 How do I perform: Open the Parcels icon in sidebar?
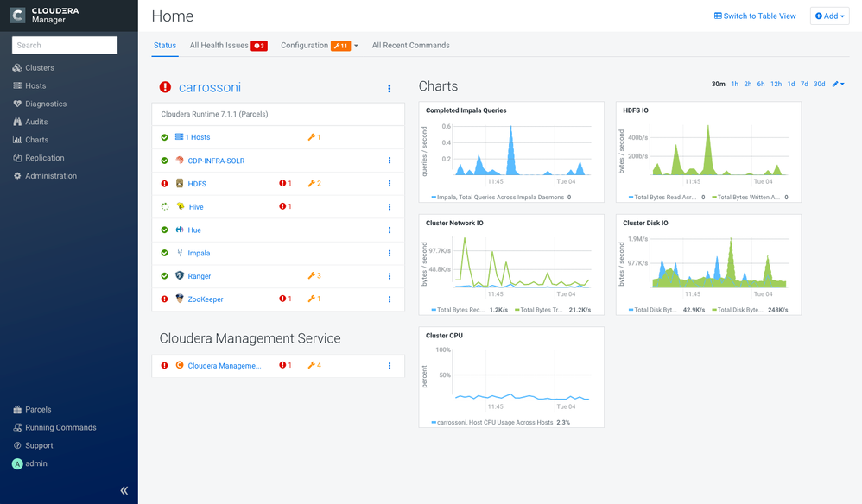coord(17,410)
